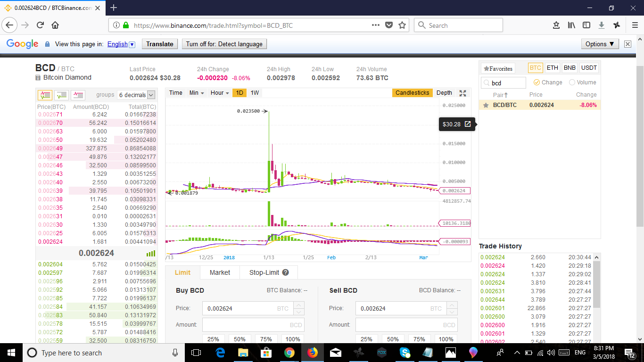Select the combined order book view icon
Image resolution: width=644 pixels, height=362 pixels.
click(45, 95)
